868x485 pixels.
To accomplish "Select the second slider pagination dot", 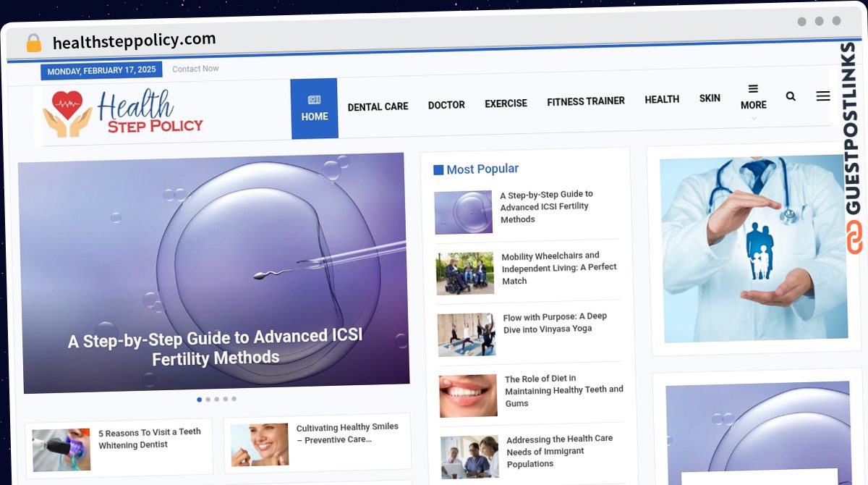I will pyautogui.click(x=208, y=399).
